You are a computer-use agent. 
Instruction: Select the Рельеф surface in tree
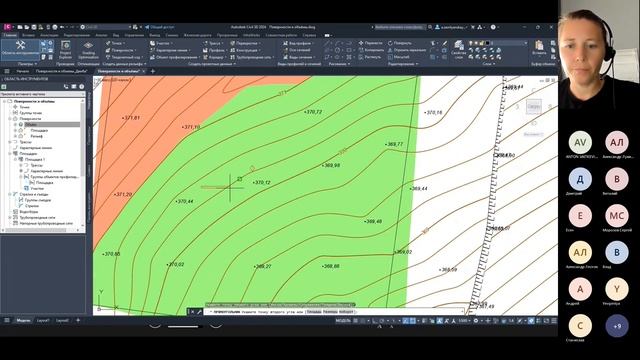coord(36,136)
